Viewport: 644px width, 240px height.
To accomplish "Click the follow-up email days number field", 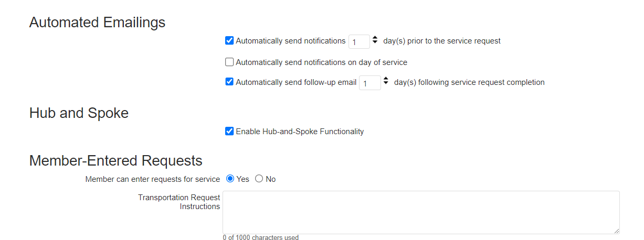I will 369,83.
